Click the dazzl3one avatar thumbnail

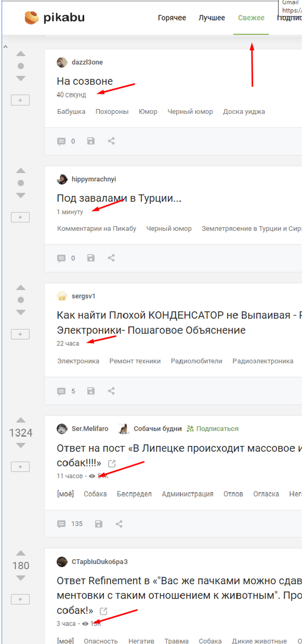62,62
